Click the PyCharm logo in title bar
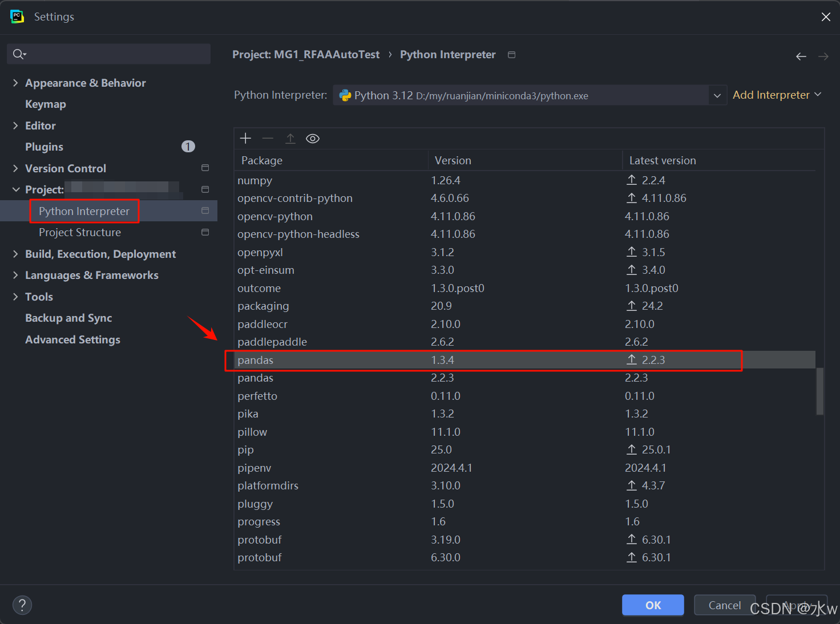Image resolution: width=840 pixels, height=624 pixels. coord(17,17)
